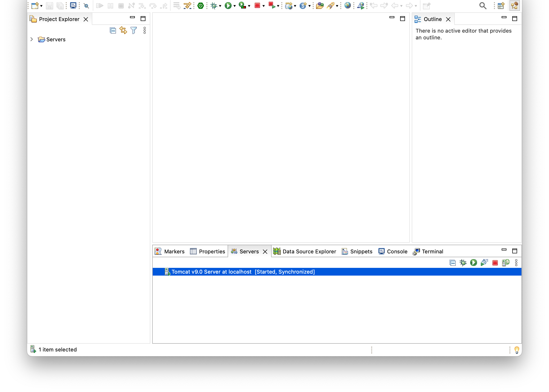This screenshot has width=549, height=392.
Task: Switch to the Console tab
Action: pos(393,251)
